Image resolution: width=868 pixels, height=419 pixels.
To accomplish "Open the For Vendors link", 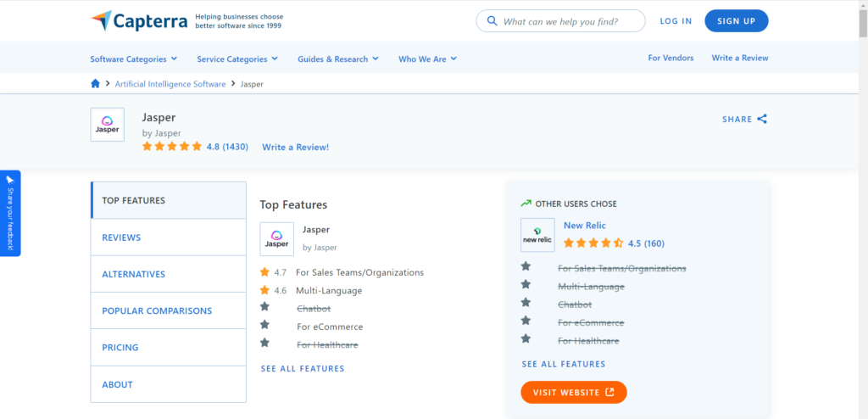I will tap(671, 58).
